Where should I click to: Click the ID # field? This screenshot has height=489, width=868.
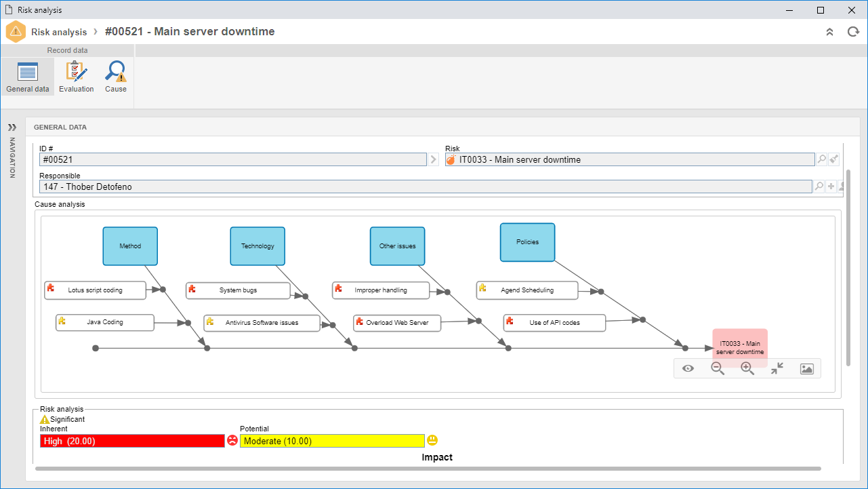pos(232,159)
